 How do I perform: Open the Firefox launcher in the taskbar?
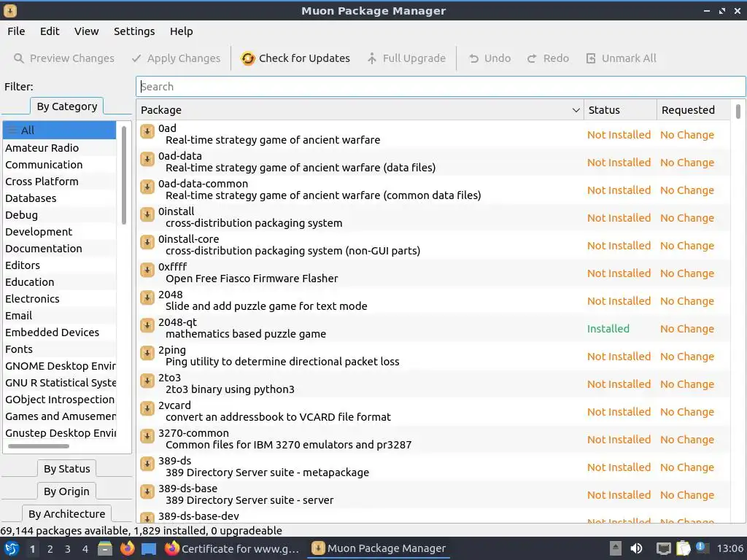127,548
